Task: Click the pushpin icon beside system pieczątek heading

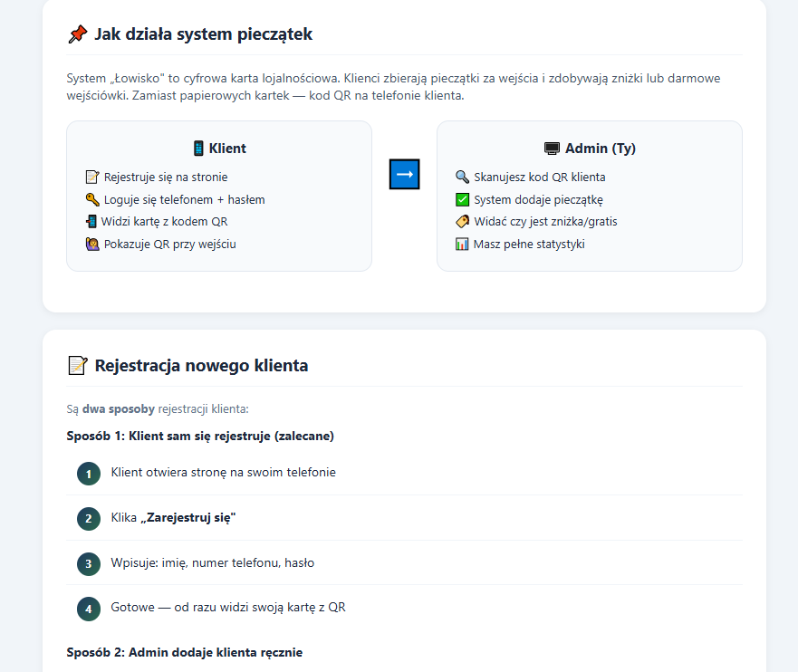Action: 78,34
